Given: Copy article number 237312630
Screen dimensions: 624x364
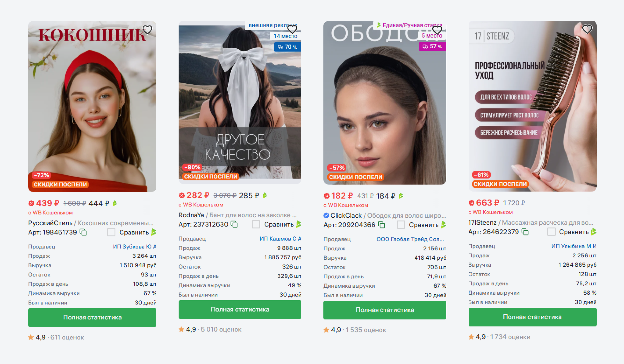Looking at the screenshot, I should 234,224.
